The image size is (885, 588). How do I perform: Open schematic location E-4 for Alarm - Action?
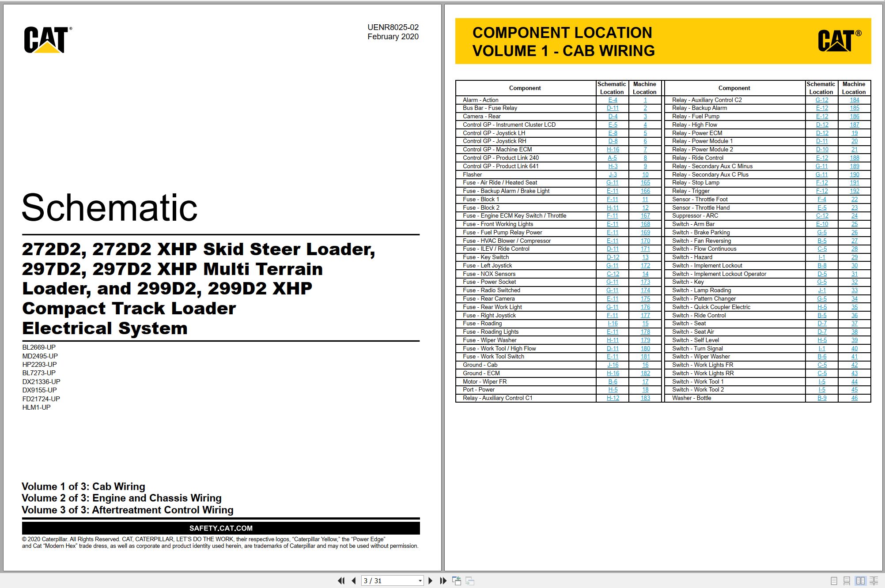613,100
